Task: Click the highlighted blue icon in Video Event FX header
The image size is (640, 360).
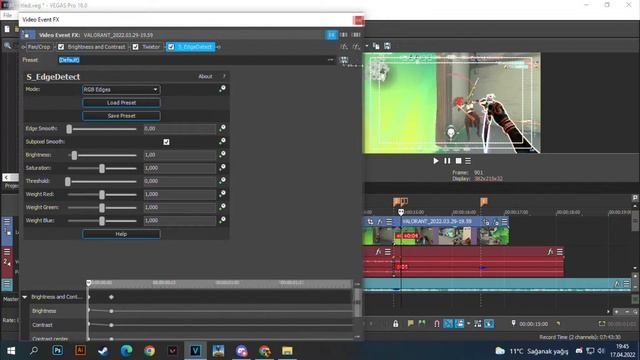Action: 331,35
